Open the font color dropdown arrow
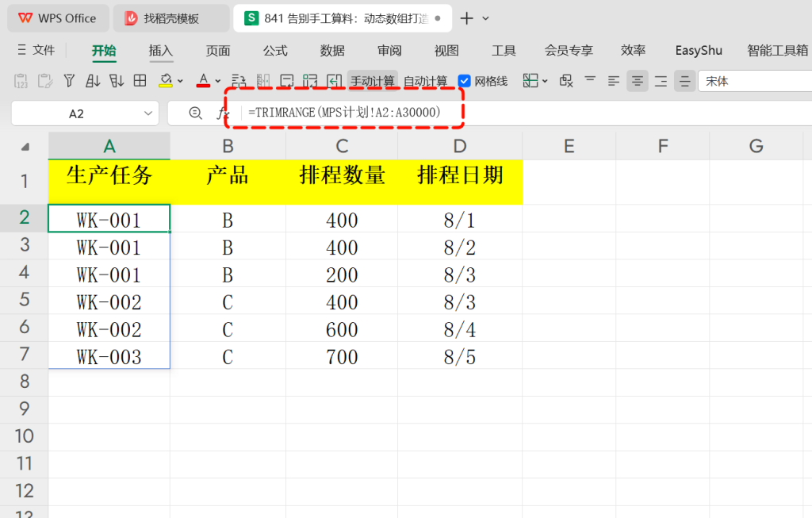Viewport: 812px width, 518px height. point(217,82)
